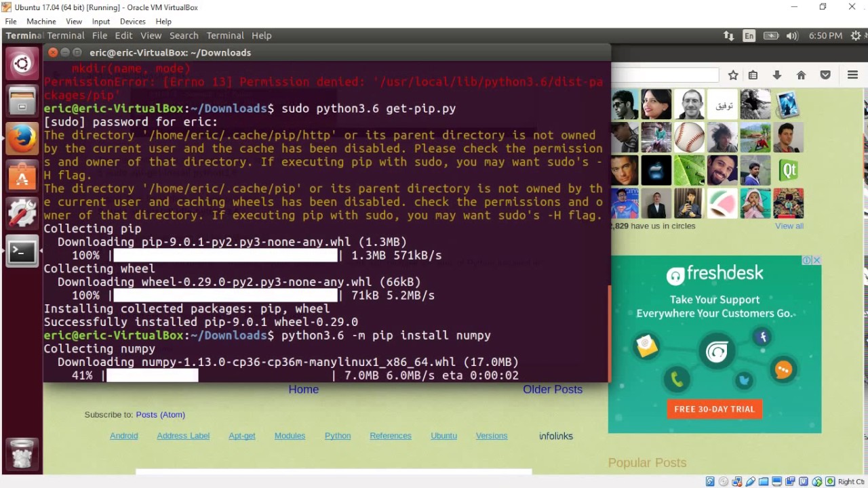Open the Superman shirt follower thumbnail
The image size is (868, 488).
point(625,203)
